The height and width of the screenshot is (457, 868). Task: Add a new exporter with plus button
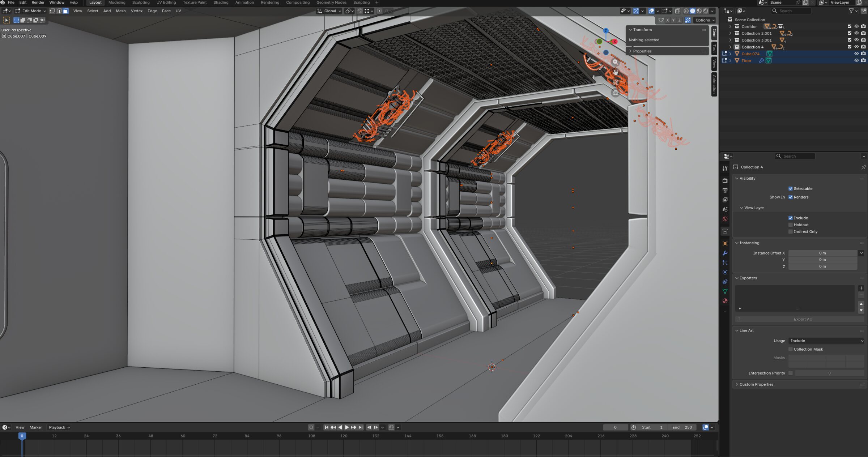click(861, 288)
